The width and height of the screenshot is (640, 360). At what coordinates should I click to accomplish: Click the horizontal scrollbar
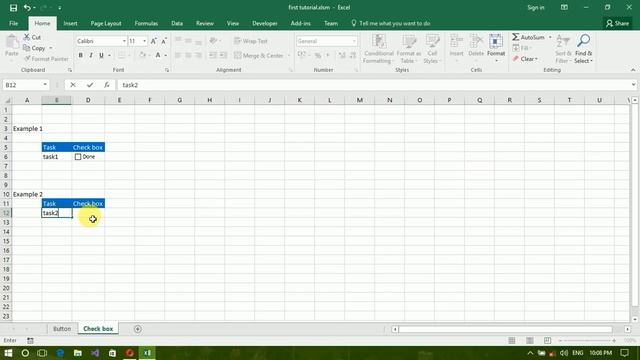tap(505, 329)
